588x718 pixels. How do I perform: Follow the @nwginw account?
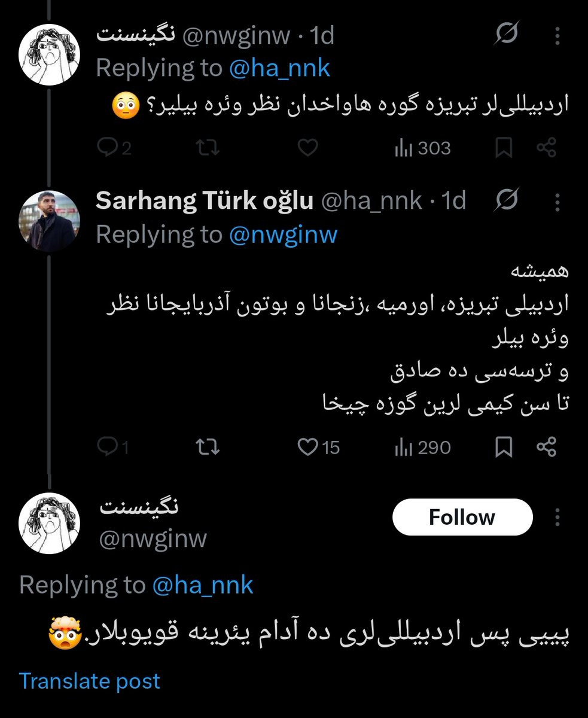462,517
